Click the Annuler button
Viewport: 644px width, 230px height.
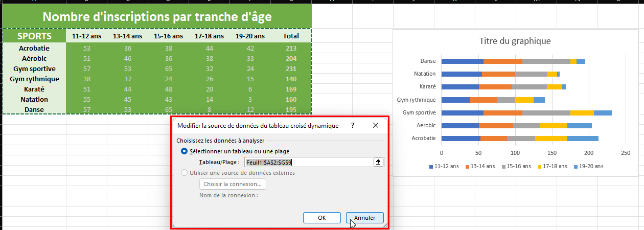tap(365, 218)
